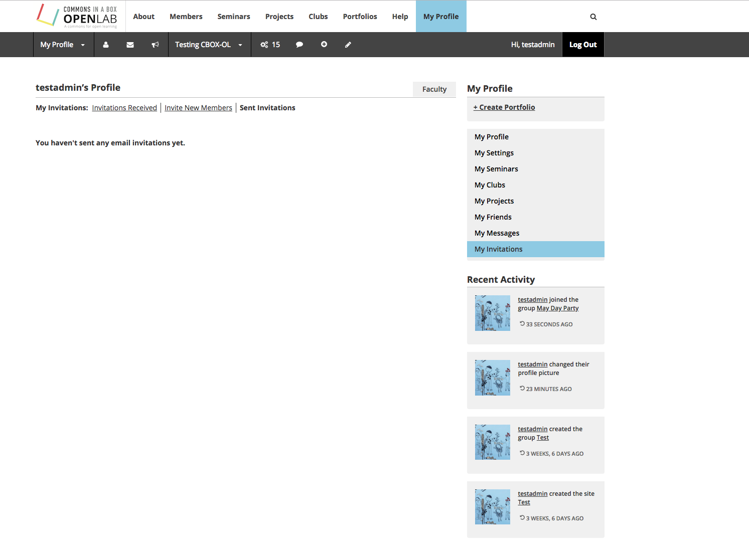Click the Create Portfolio link
749x560 pixels.
pyautogui.click(x=504, y=107)
